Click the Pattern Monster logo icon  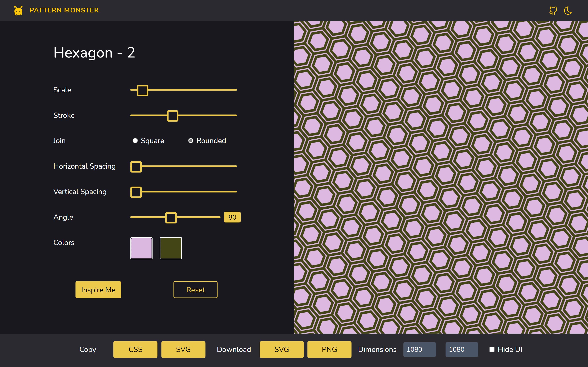[x=18, y=10]
